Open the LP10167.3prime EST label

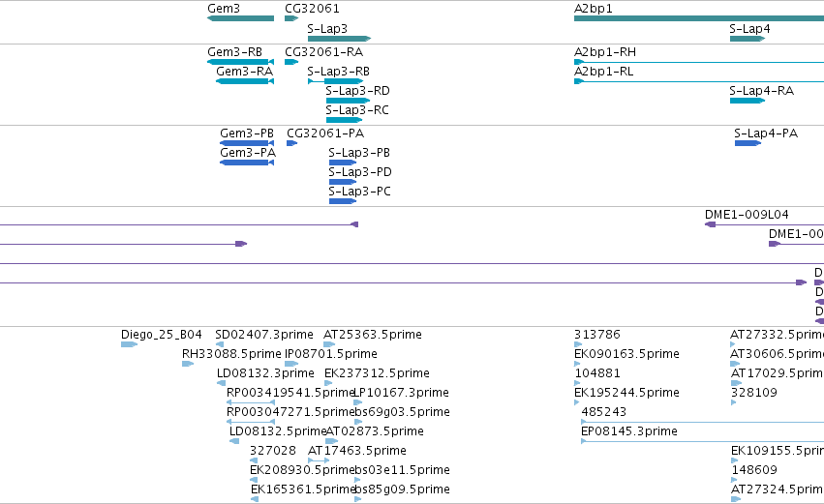402,393
